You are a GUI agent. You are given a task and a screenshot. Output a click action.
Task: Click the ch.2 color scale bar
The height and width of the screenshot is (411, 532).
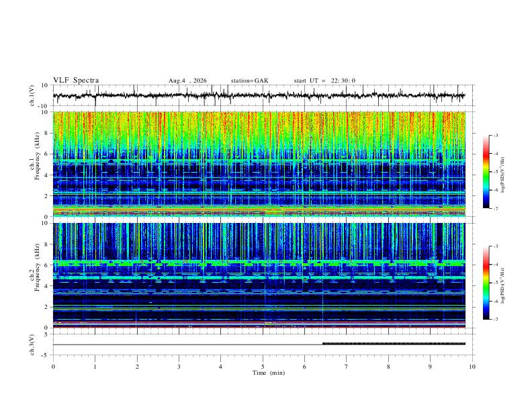coord(486,283)
